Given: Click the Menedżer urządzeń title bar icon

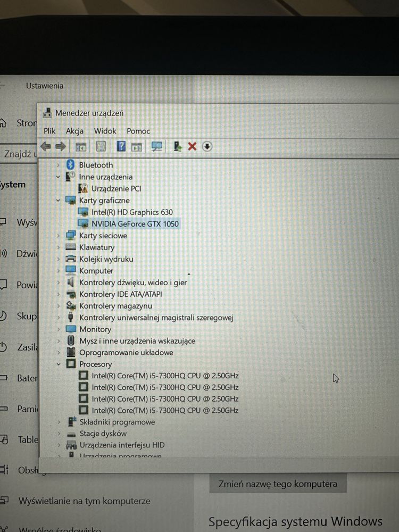Looking at the screenshot, I should tap(47, 113).
